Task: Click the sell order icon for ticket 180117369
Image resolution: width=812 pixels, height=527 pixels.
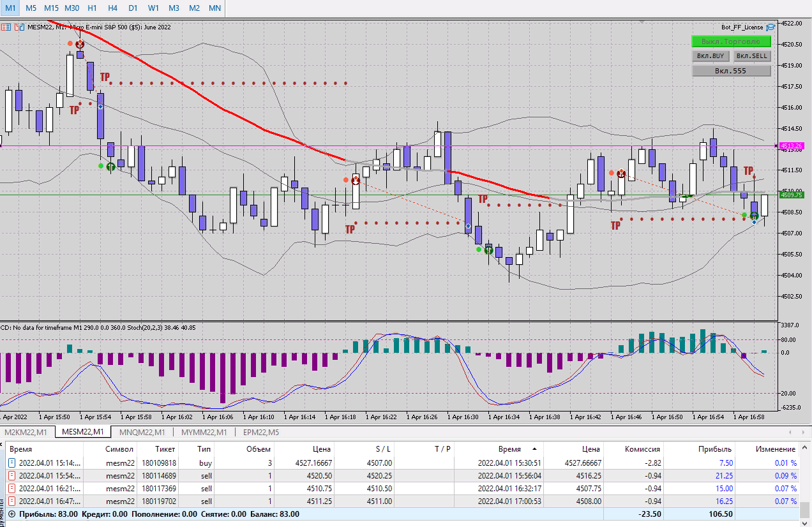Action: click(12, 488)
